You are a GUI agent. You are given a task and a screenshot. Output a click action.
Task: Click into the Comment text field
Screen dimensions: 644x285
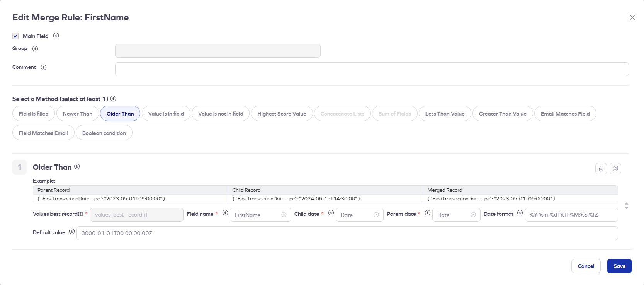(372, 69)
